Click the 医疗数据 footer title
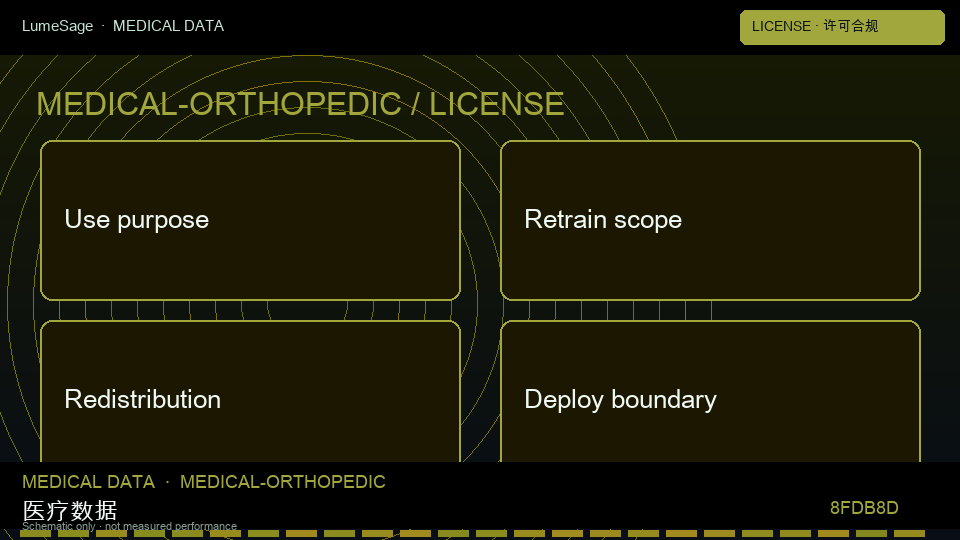960x540 pixels. [x=70, y=511]
